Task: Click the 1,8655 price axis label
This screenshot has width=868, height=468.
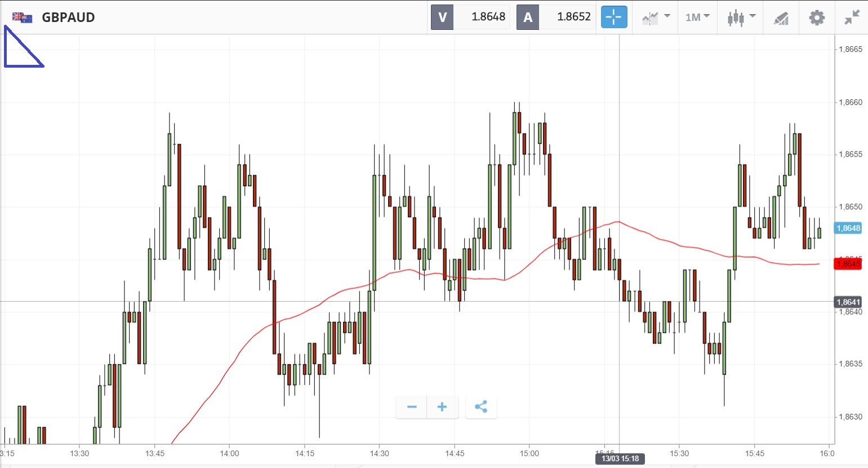Action: click(850, 154)
